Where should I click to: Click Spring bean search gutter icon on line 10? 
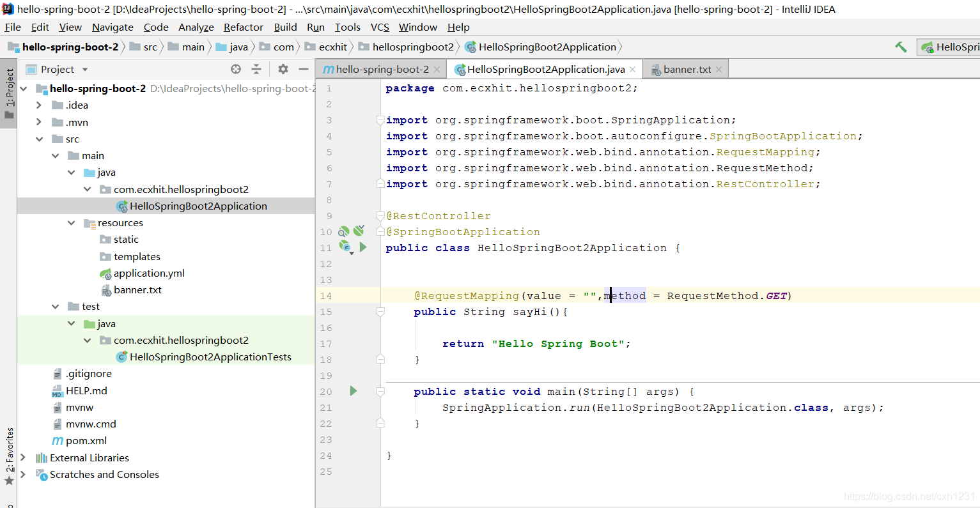coord(344,231)
